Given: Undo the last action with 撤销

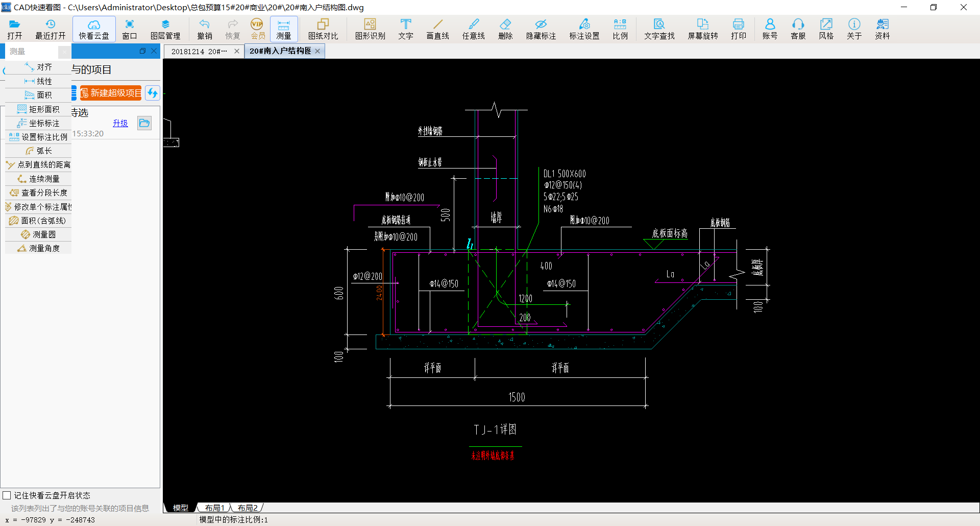Looking at the screenshot, I should coord(205,29).
